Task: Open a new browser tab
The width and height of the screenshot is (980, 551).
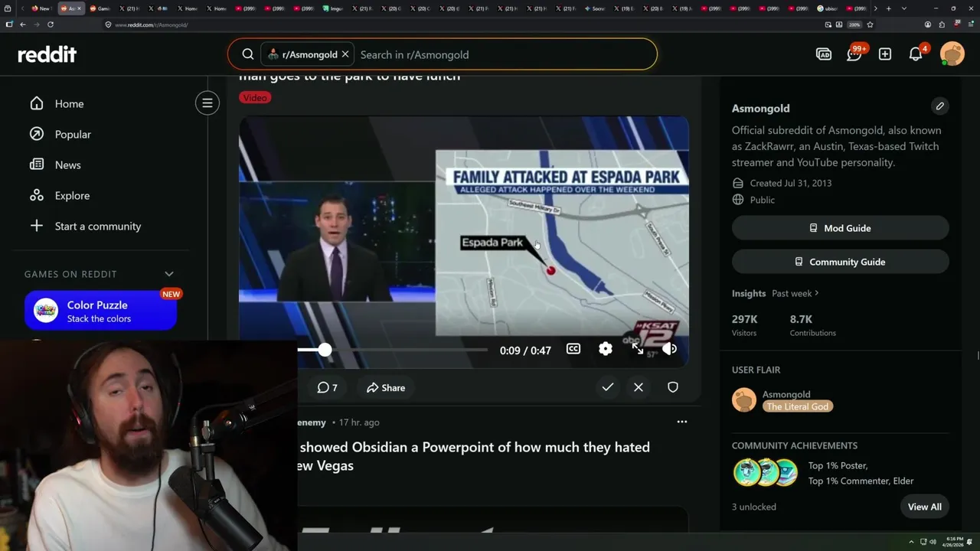Action: (x=888, y=8)
